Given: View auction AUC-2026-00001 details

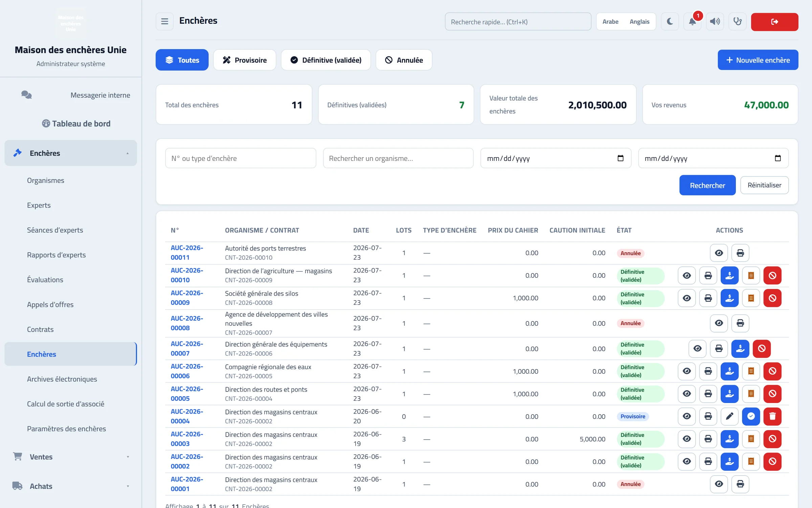Looking at the screenshot, I should pyautogui.click(x=719, y=484).
